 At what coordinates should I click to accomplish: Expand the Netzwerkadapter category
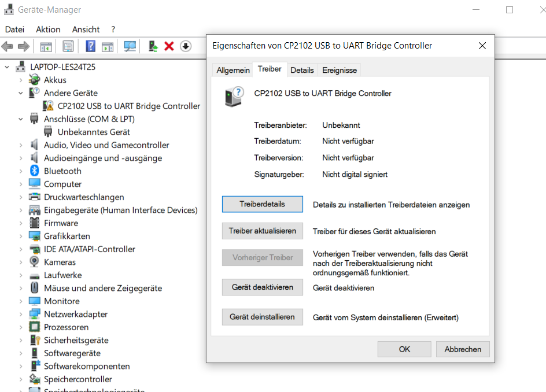21,314
